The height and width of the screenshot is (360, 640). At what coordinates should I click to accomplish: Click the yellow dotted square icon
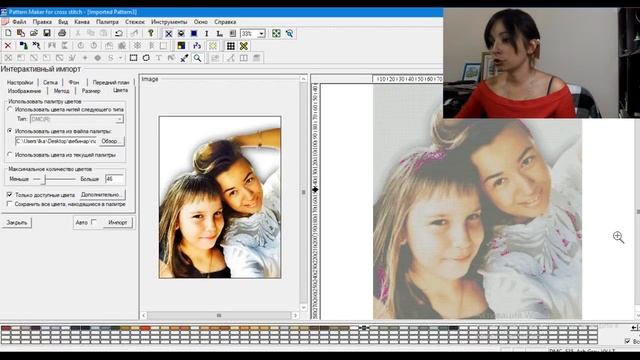213,46
